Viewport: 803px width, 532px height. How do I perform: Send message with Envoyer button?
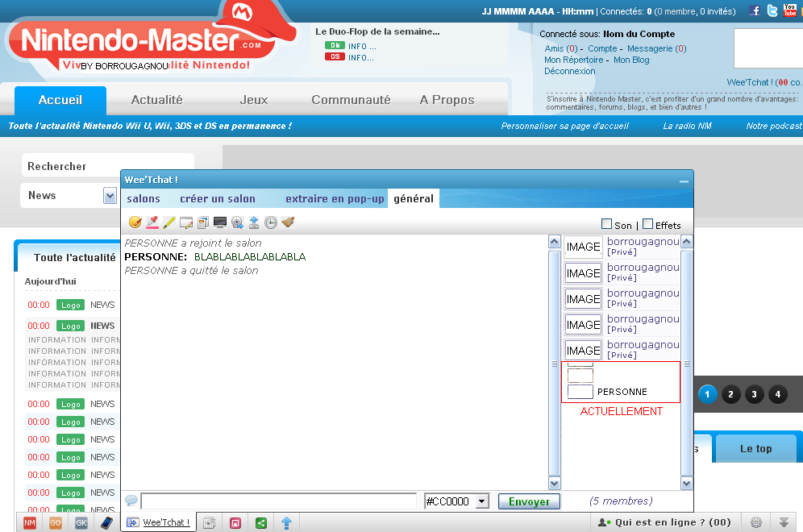[529, 502]
